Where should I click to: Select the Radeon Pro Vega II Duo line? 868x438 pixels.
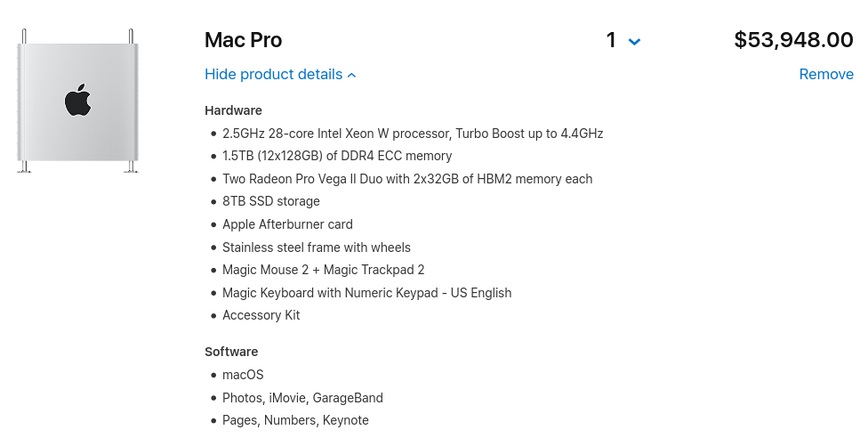[407, 179]
